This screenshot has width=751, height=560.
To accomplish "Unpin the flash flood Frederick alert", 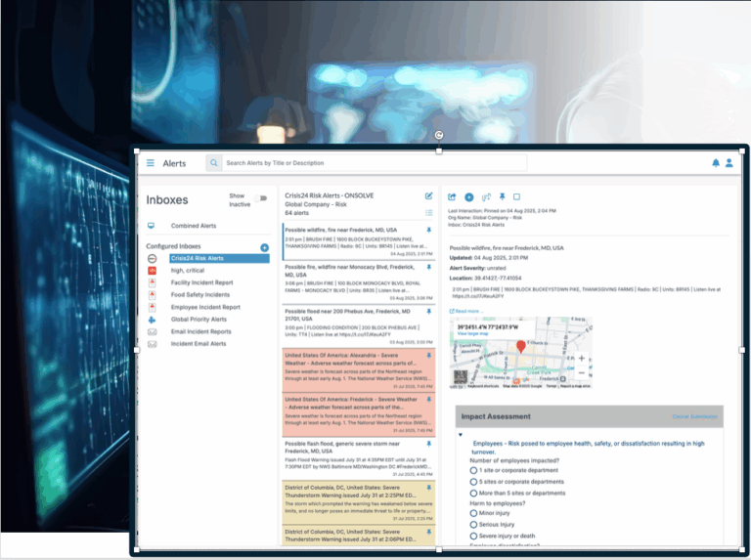I will click(428, 444).
